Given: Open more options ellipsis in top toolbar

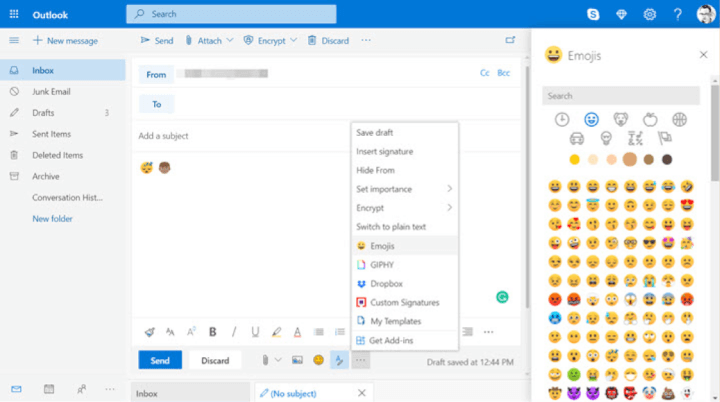Looking at the screenshot, I should (x=366, y=40).
